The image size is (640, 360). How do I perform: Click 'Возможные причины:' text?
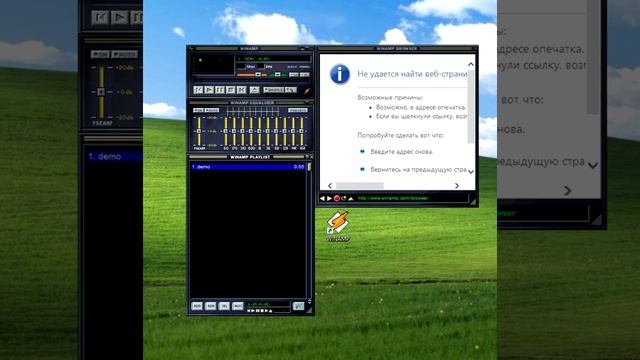[x=390, y=98]
